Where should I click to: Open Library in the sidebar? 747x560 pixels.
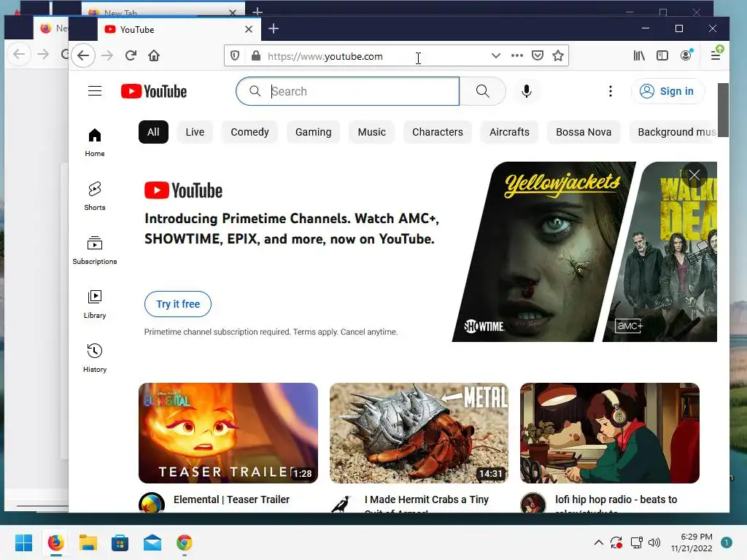click(x=95, y=304)
